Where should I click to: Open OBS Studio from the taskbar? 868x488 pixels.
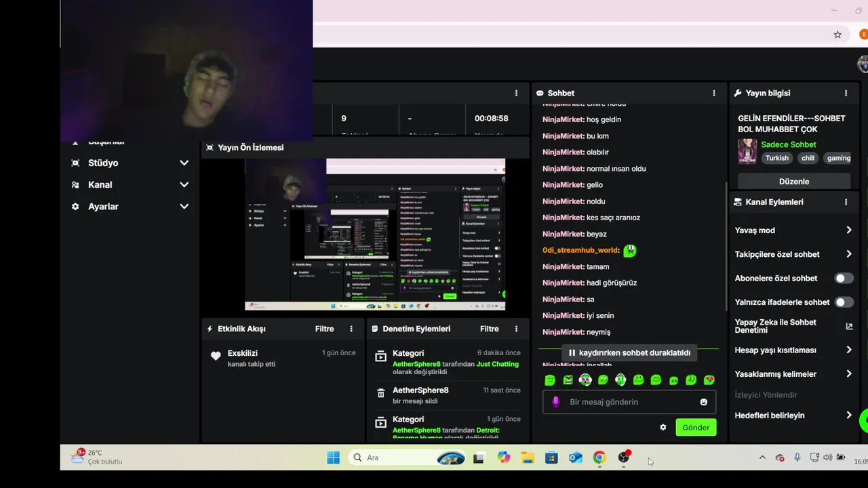point(623,457)
